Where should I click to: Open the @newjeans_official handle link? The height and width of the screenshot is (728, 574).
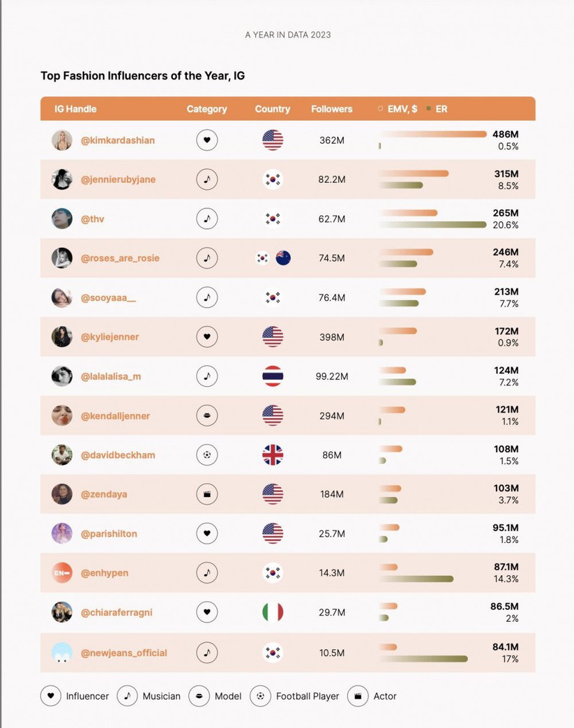pyautogui.click(x=123, y=653)
